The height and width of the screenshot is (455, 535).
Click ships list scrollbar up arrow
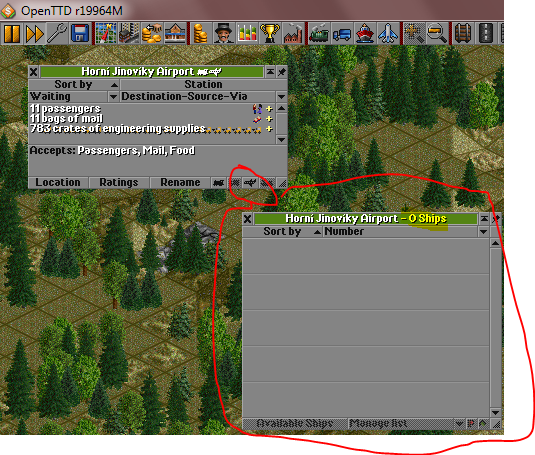click(495, 243)
